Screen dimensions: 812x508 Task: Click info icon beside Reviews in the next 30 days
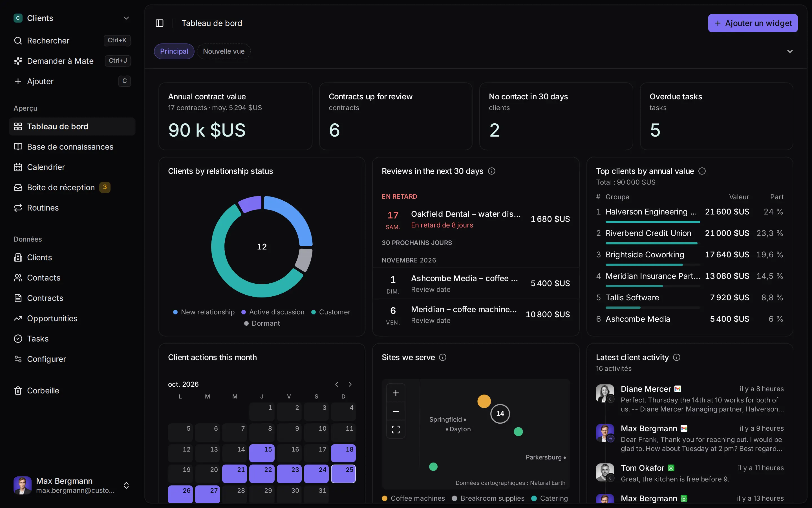click(491, 171)
